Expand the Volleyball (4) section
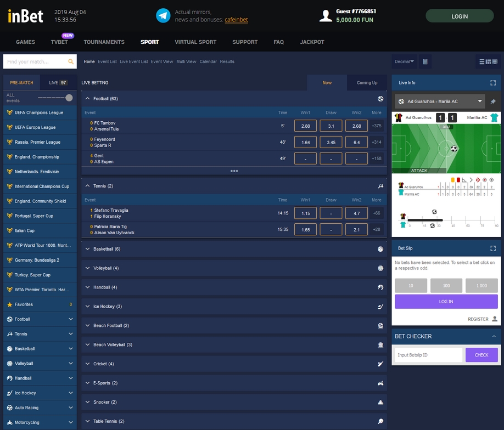504x430 pixels. (x=87, y=268)
